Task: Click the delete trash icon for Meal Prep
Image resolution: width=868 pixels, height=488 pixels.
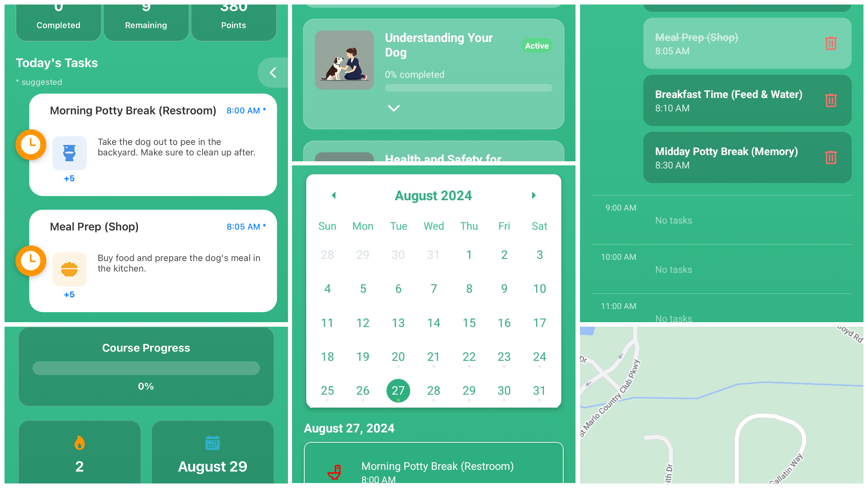Action: [830, 43]
